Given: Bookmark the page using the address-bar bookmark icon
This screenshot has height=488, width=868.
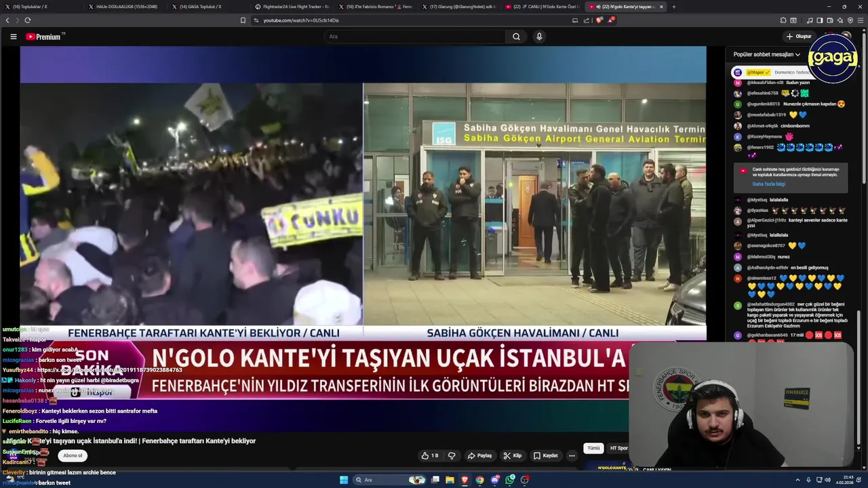Looking at the screenshot, I should (243, 20).
